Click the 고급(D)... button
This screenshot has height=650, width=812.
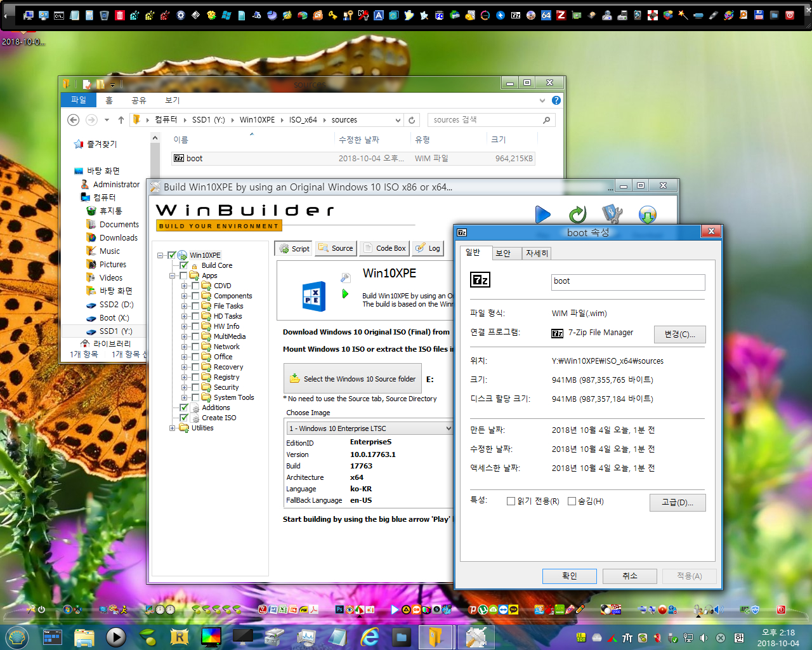pyautogui.click(x=678, y=502)
